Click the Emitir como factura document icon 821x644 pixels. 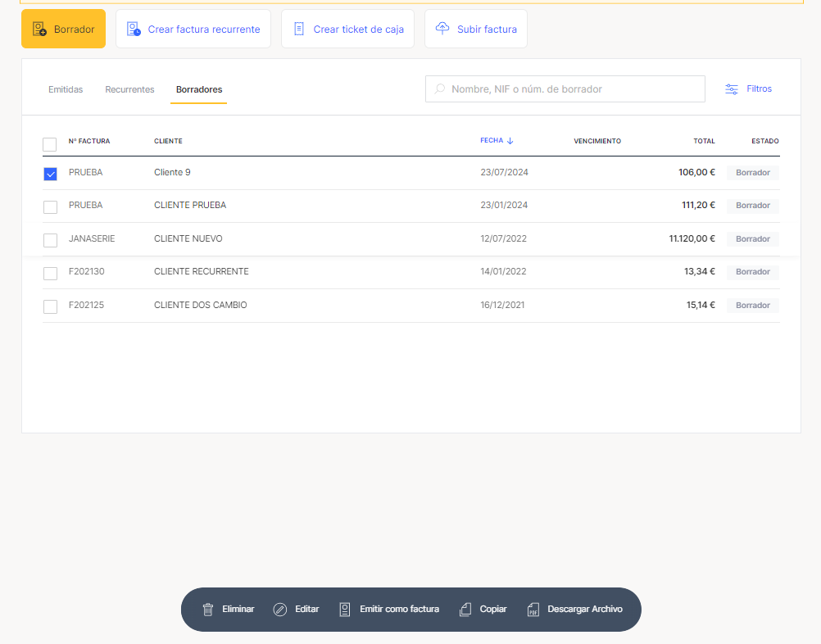point(345,610)
